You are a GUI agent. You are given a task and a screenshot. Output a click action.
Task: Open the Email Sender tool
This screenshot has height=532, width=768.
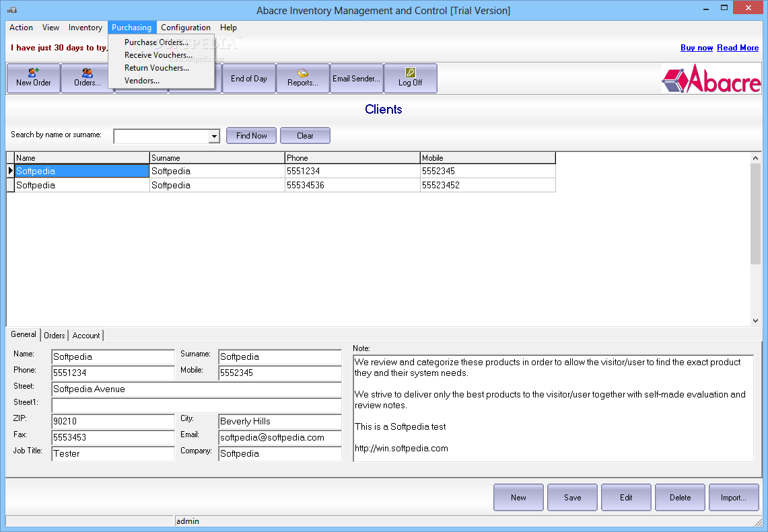click(357, 78)
